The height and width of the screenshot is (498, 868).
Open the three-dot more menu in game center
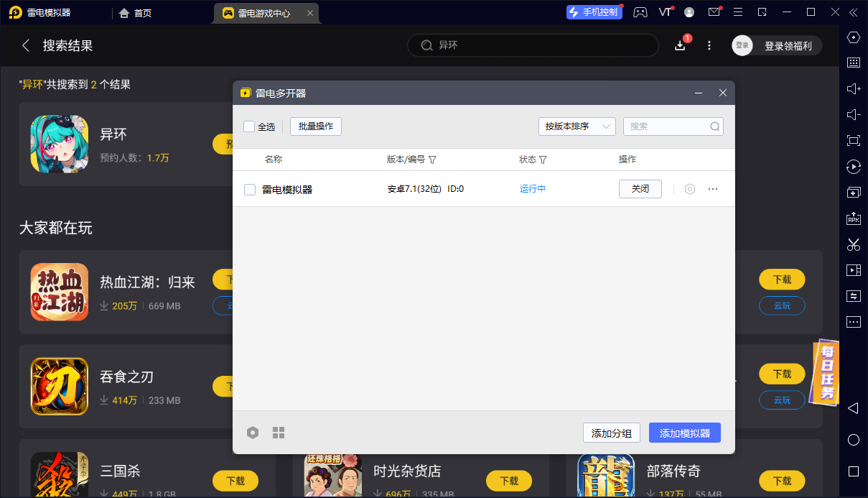(709, 45)
